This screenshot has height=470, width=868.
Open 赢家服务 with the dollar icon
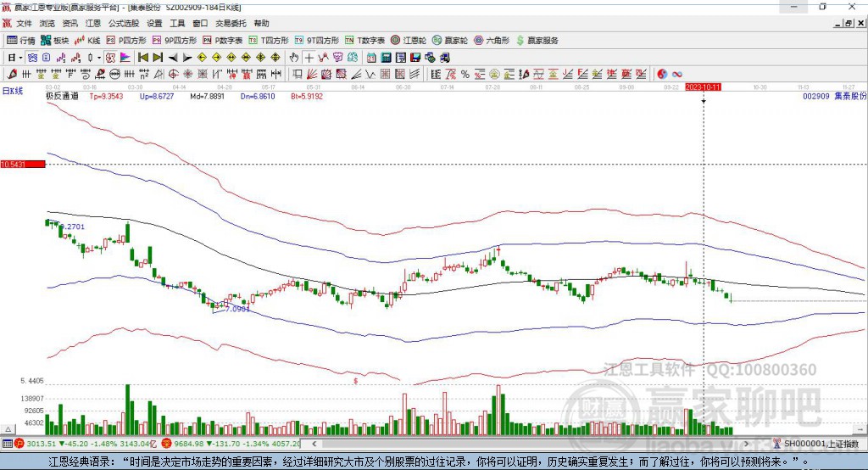[x=537, y=41]
